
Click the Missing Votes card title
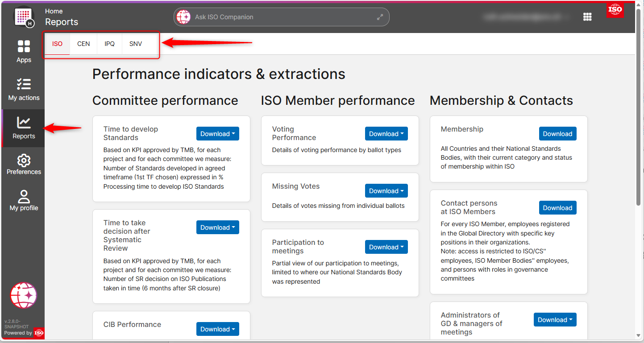(x=296, y=186)
